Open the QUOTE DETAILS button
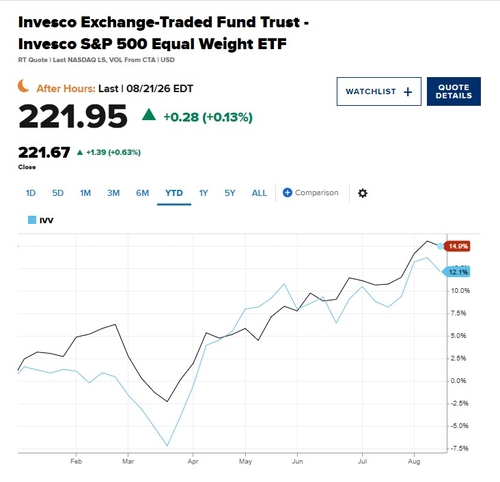 click(x=454, y=91)
